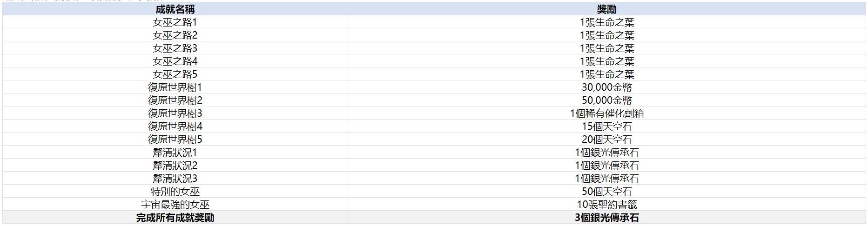Click the 50個天空石 reward cell
868x226 pixels.
pyautogui.click(x=606, y=192)
